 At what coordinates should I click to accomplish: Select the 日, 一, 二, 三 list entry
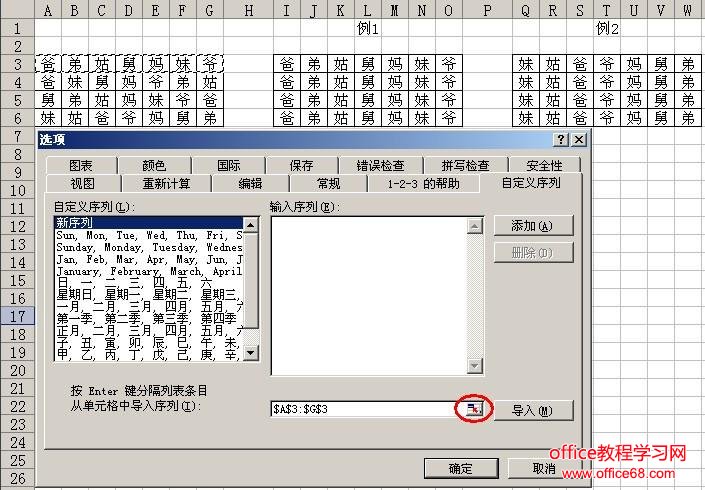click(x=149, y=283)
